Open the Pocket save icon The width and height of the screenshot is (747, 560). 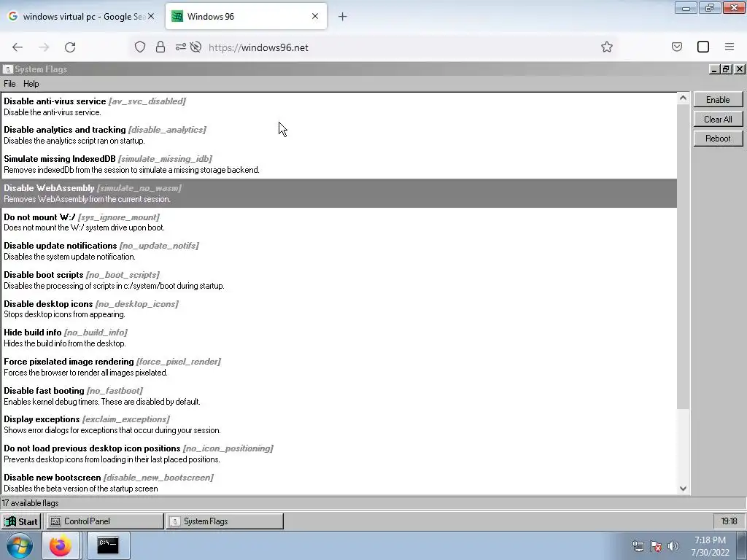click(676, 47)
